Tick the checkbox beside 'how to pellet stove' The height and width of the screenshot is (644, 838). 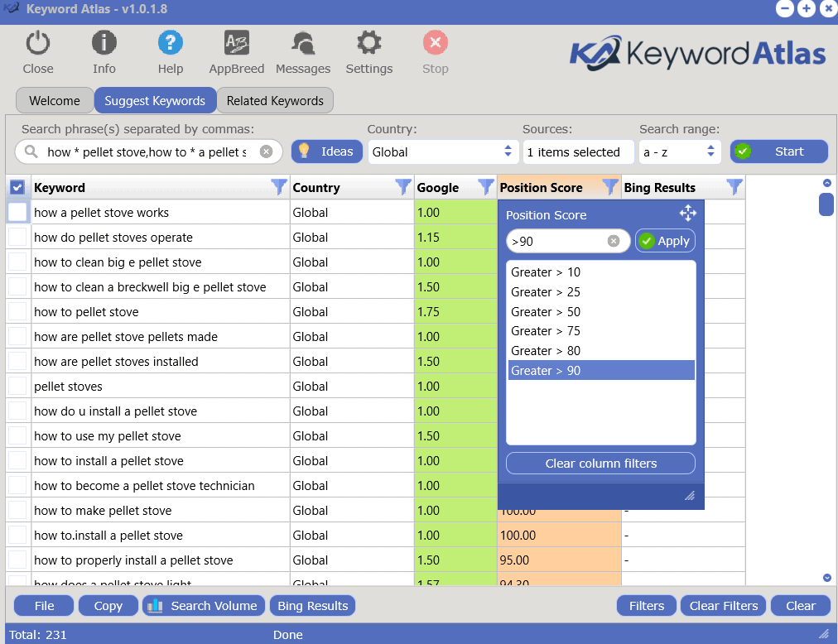tap(17, 312)
